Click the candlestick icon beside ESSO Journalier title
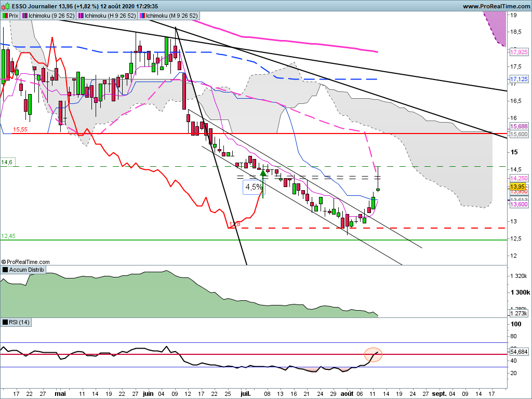 click(x=6, y=6)
